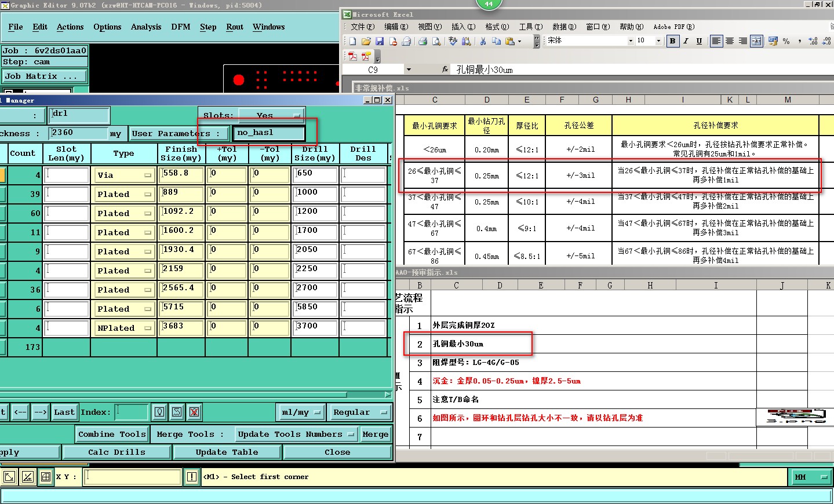The height and width of the screenshot is (504, 834).
Task: Click the Merge and Center icon in Excel
Action: 756,41
